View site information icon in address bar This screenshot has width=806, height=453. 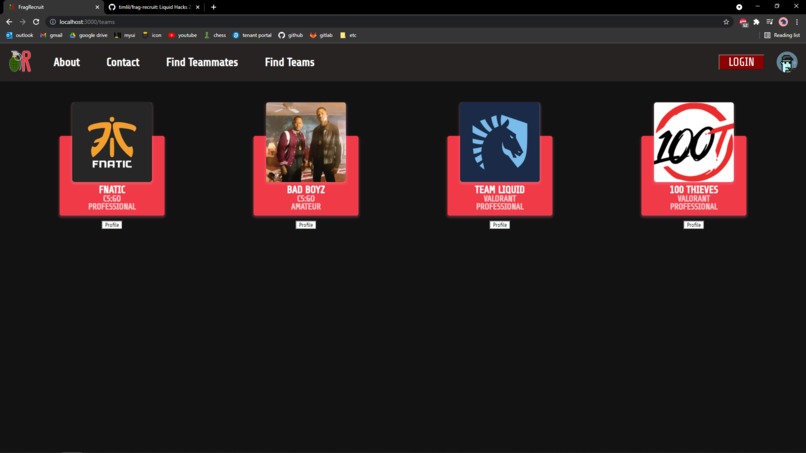pyautogui.click(x=52, y=22)
